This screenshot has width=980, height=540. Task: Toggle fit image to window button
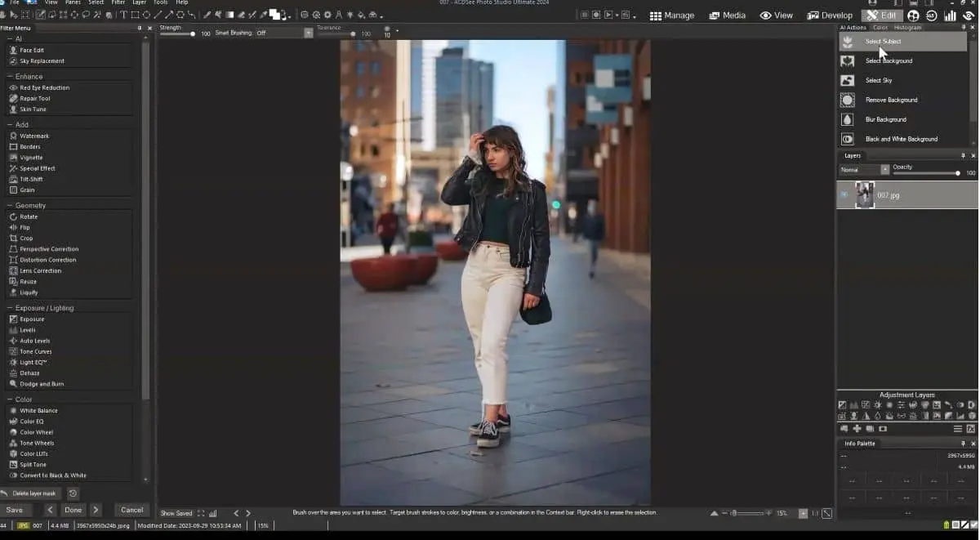click(x=826, y=513)
